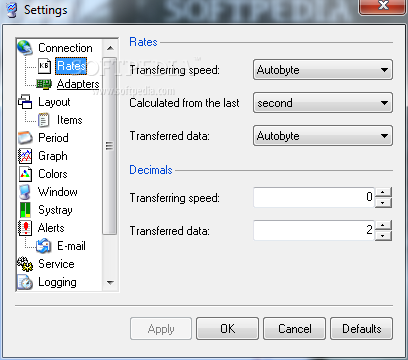Select the Rates tree item
The width and height of the screenshot is (408, 360).
71,66
